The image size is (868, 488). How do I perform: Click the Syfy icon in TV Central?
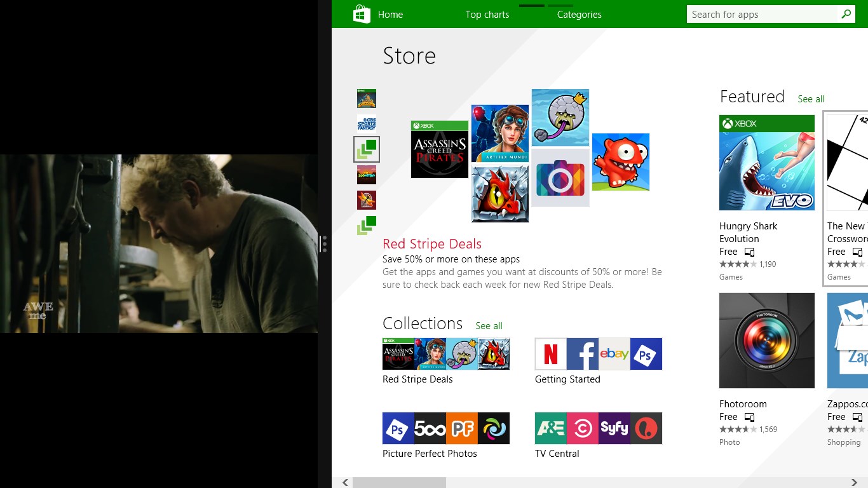tap(614, 428)
